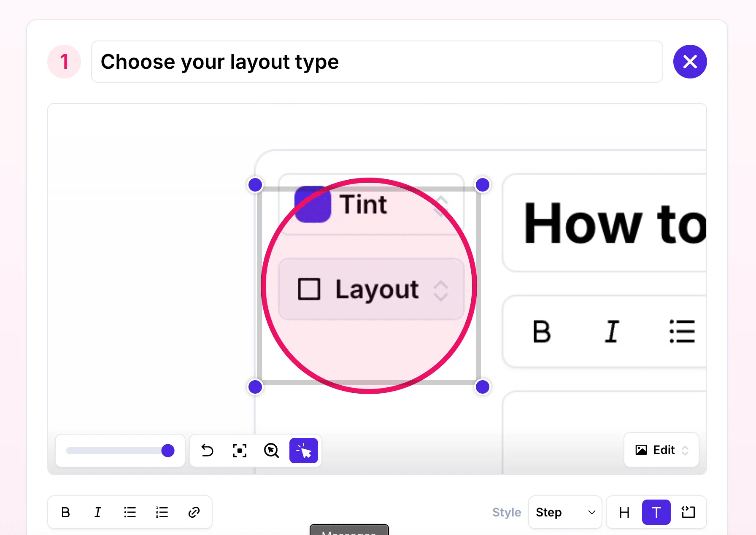Click the step number 1 badge

pyautogui.click(x=64, y=62)
